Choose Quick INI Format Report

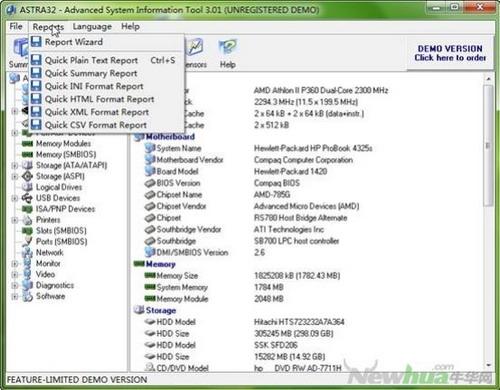point(107,86)
